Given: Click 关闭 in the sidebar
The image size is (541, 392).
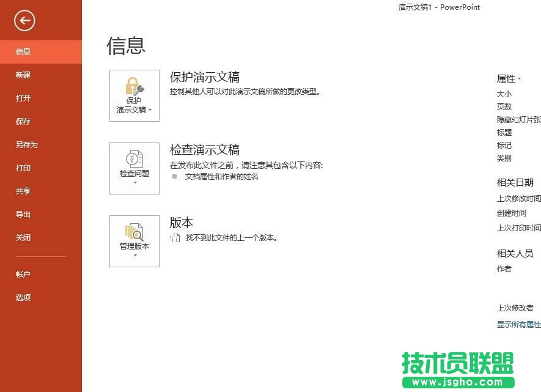Looking at the screenshot, I should (x=41, y=237).
